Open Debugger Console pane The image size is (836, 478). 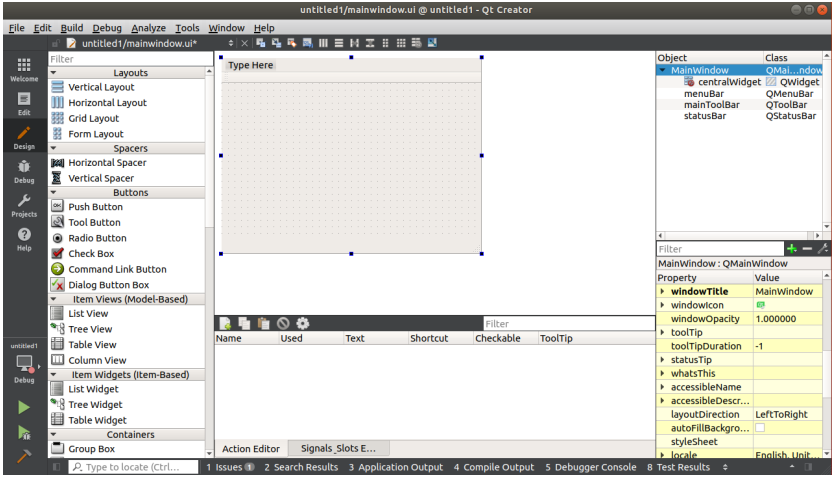(x=591, y=467)
